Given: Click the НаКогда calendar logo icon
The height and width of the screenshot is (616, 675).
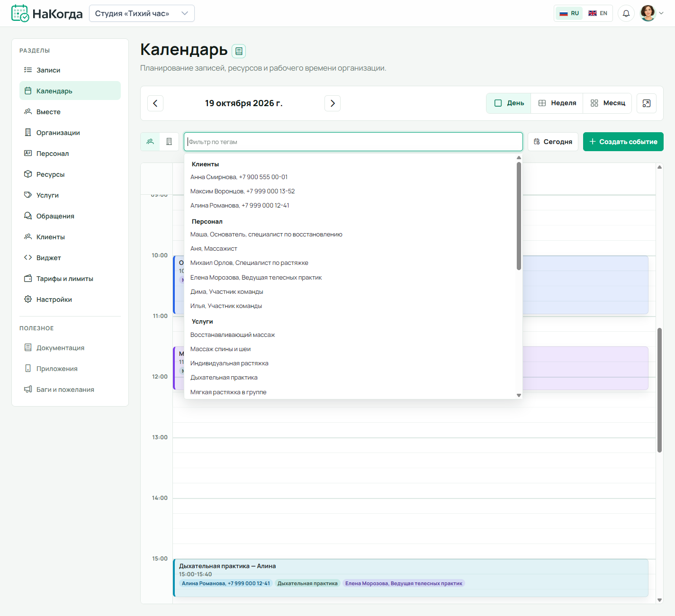Looking at the screenshot, I should tap(20, 13).
